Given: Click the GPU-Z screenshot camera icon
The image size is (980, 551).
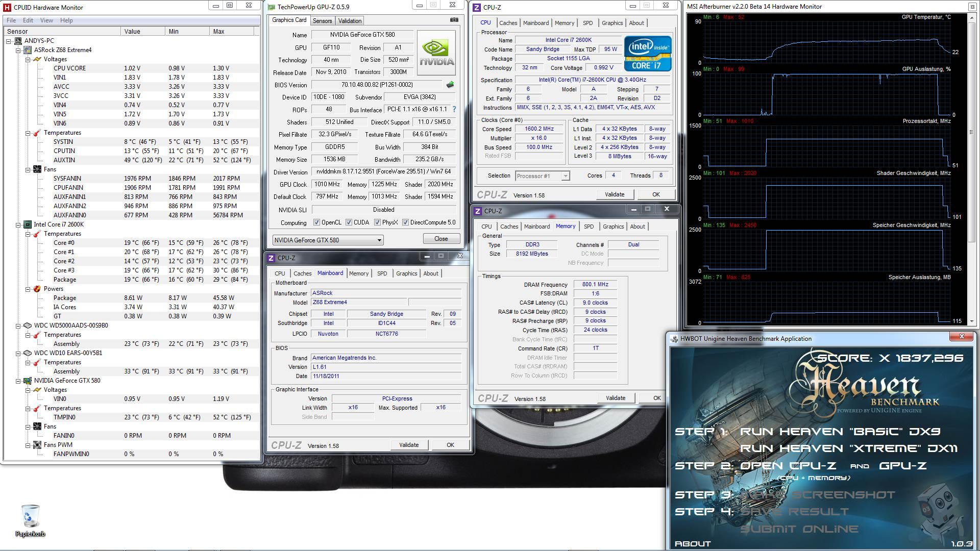Looking at the screenshot, I should 454,20.
